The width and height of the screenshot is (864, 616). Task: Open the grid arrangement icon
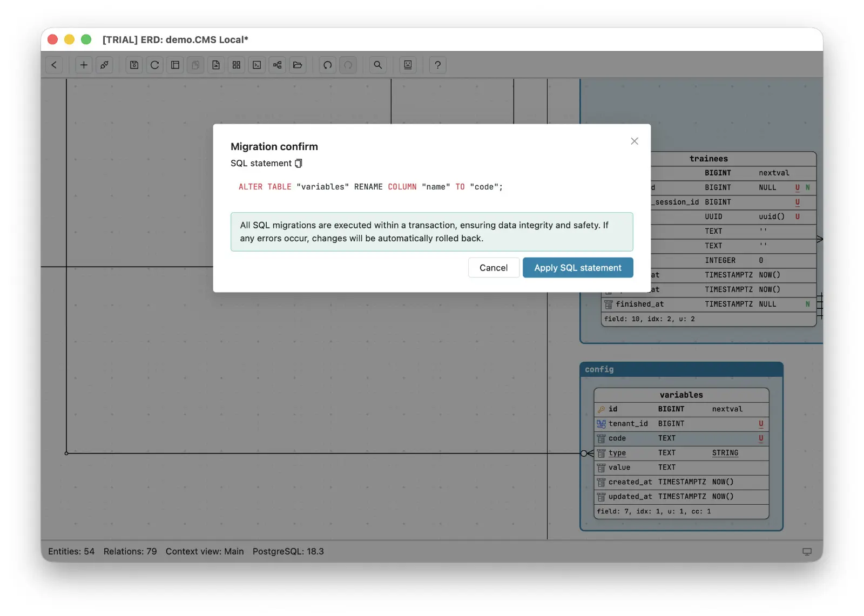(x=237, y=65)
